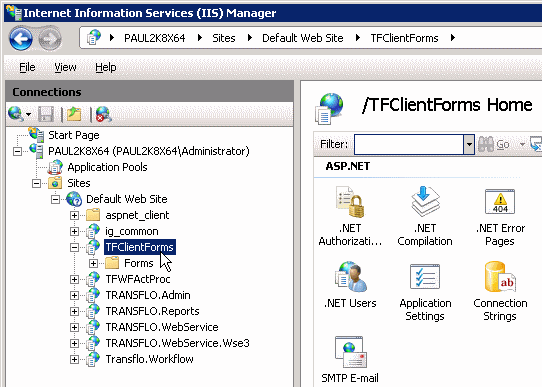Open the Application Settings feature

tap(425, 291)
